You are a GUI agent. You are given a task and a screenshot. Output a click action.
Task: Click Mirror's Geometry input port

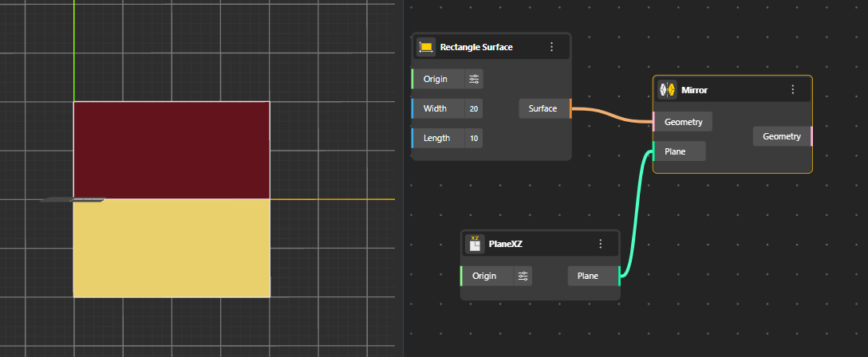coord(653,122)
